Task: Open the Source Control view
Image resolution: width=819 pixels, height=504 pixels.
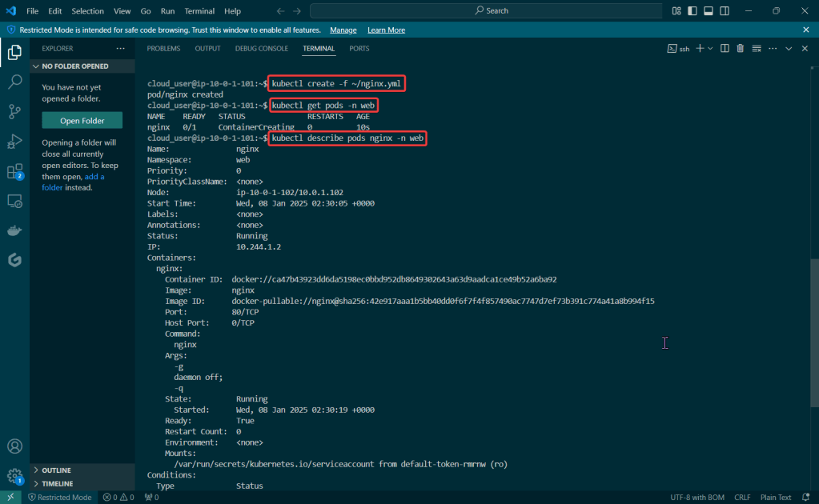Action: click(x=14, y=111)
